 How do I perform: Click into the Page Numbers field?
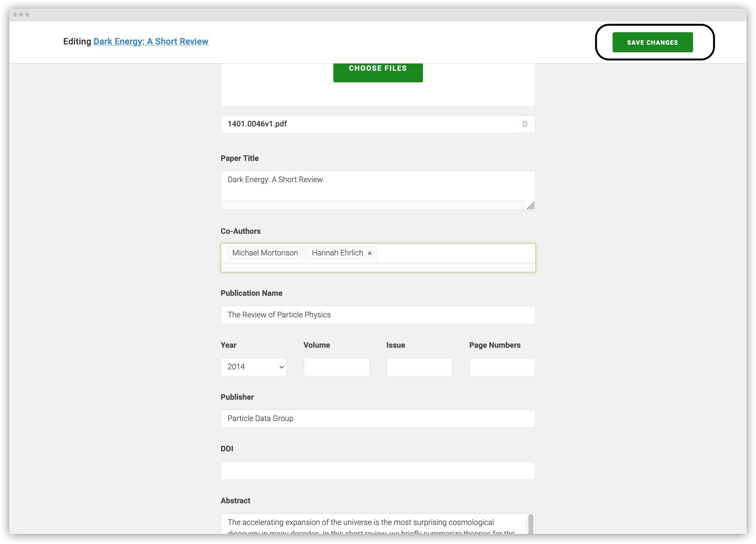pos(502,367)
